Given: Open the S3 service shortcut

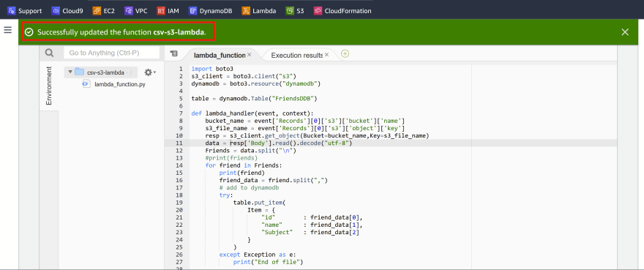Looking at the screenshot, I should click(295, 11).
